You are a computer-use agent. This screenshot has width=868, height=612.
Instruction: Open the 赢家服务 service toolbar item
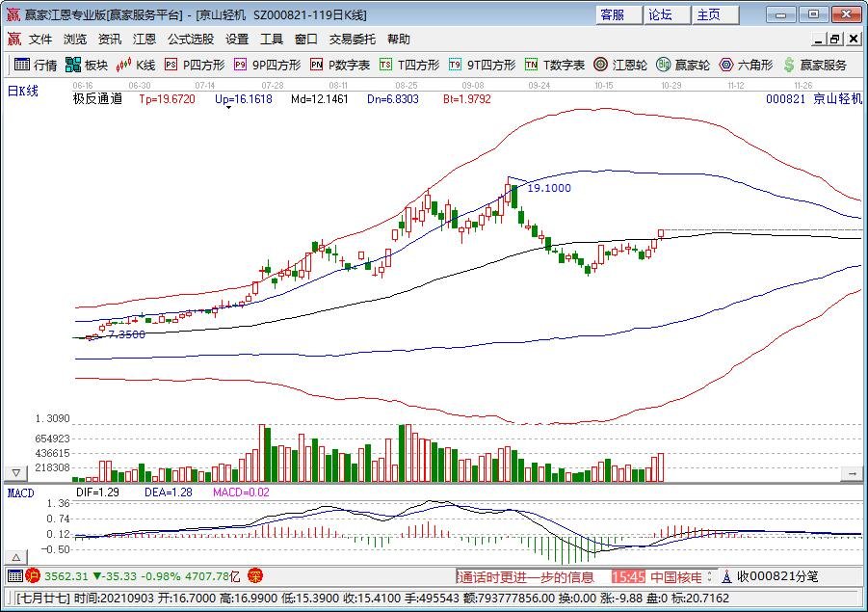pos(815,65)
